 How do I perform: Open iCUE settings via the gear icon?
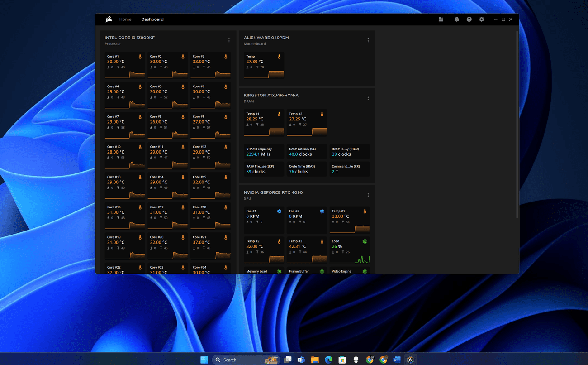[481, 19]
